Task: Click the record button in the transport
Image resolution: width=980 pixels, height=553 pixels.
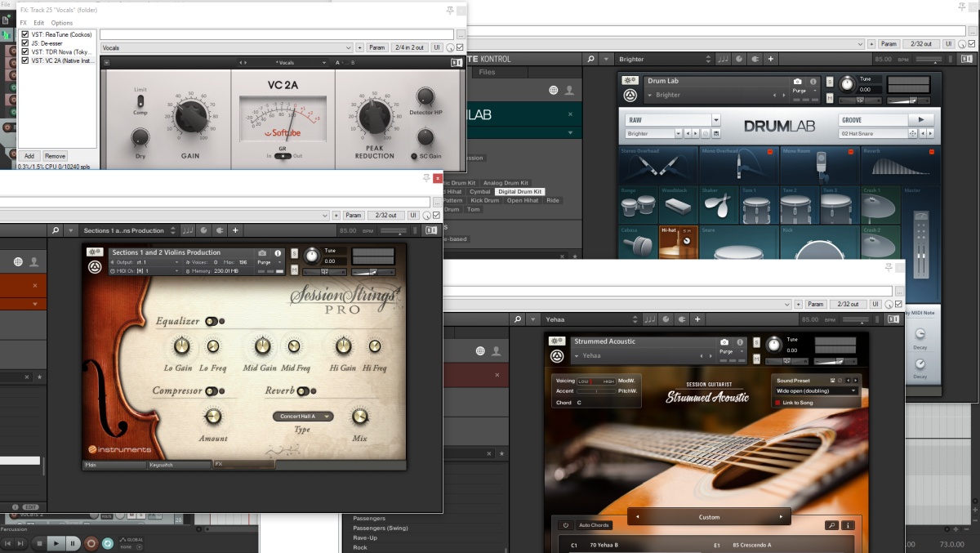Action: [x=91, y=543]
